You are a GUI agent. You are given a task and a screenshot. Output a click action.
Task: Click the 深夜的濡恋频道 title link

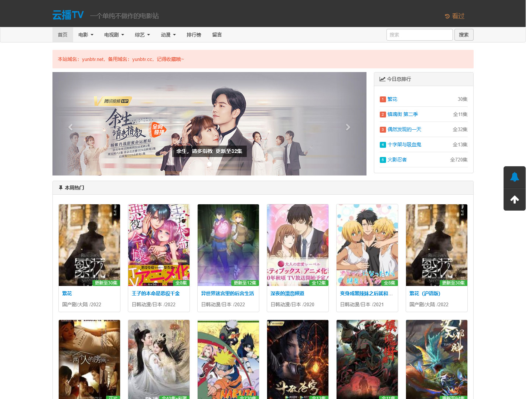(x=287, y=293)
